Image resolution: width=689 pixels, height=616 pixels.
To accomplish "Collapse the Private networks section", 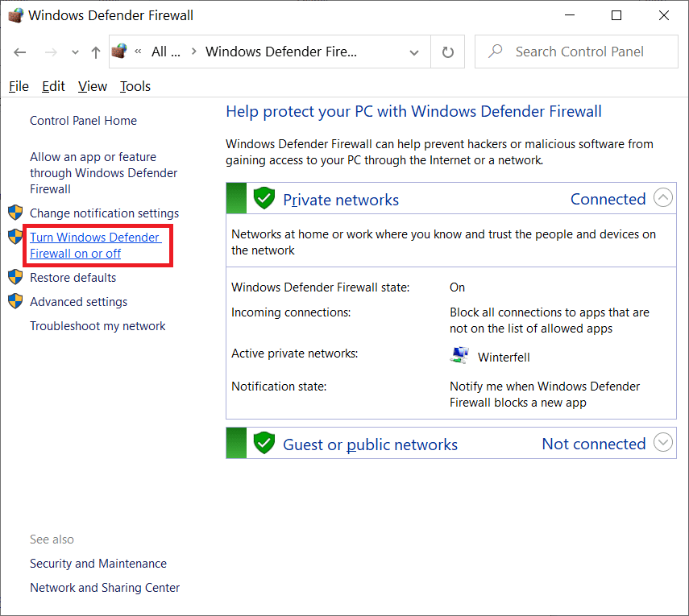I will [x=663, y=197].
